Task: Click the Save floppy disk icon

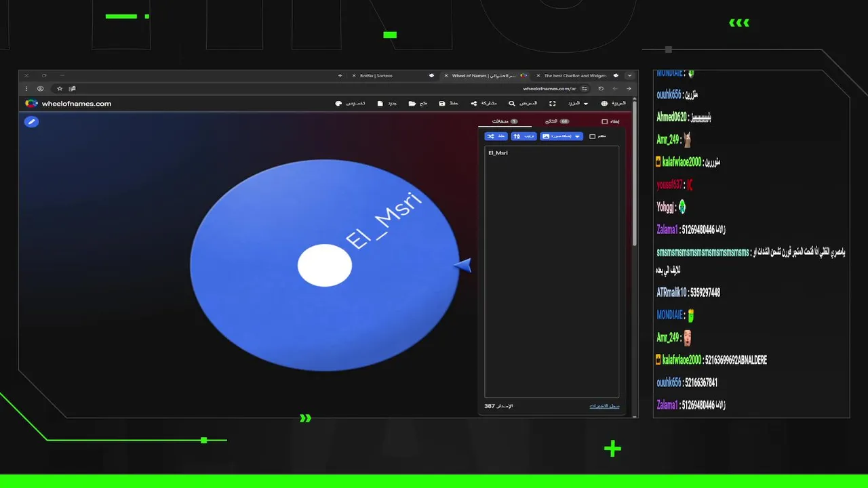Action: [442, 104]
